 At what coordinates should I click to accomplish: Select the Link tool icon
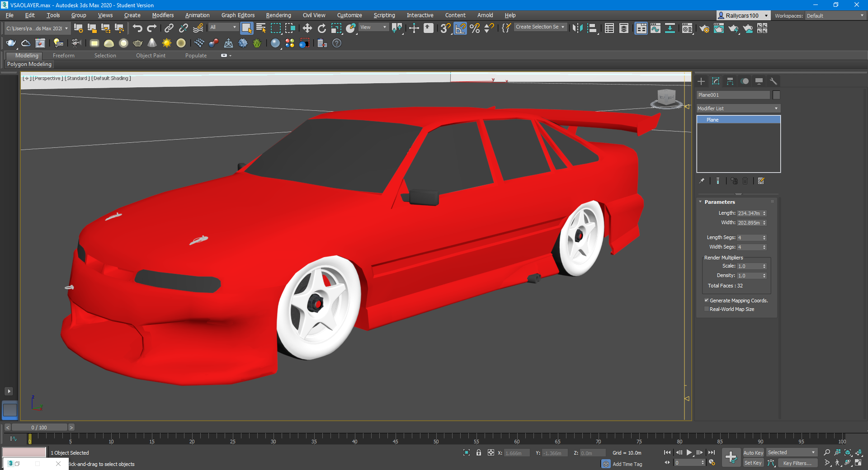point(169,28)
